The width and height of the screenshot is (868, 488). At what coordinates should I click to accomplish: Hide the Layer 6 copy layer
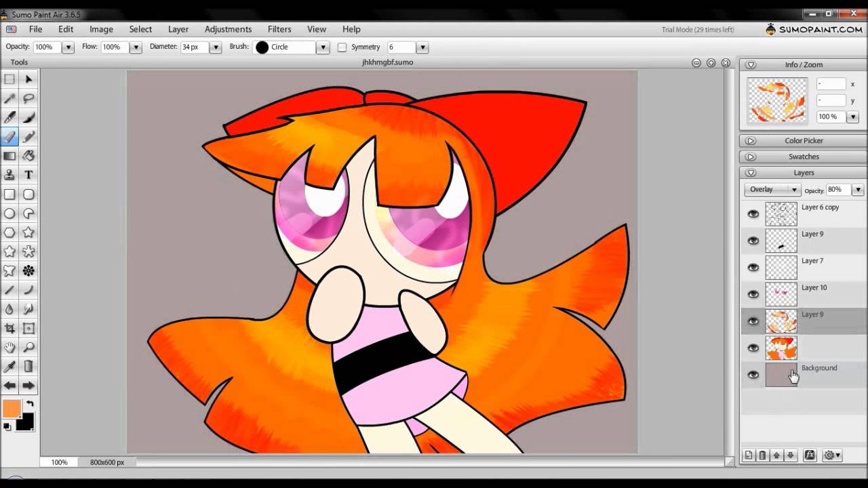click(753, 214)
